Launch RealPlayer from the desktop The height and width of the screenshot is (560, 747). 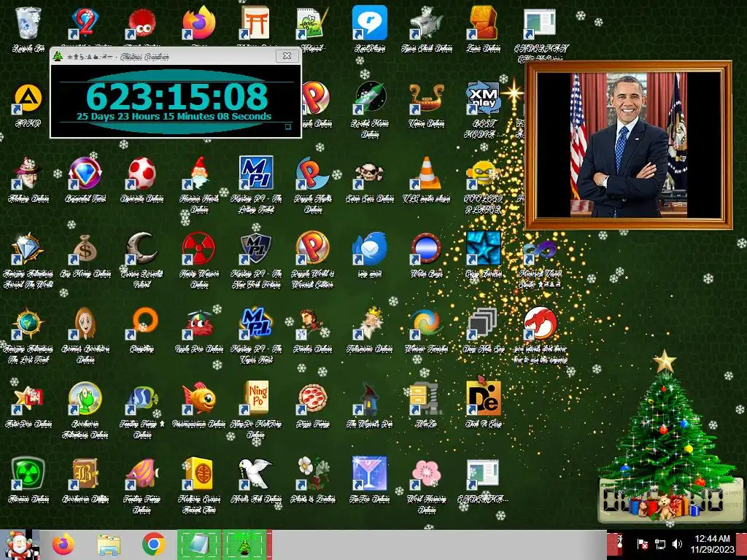369,23
